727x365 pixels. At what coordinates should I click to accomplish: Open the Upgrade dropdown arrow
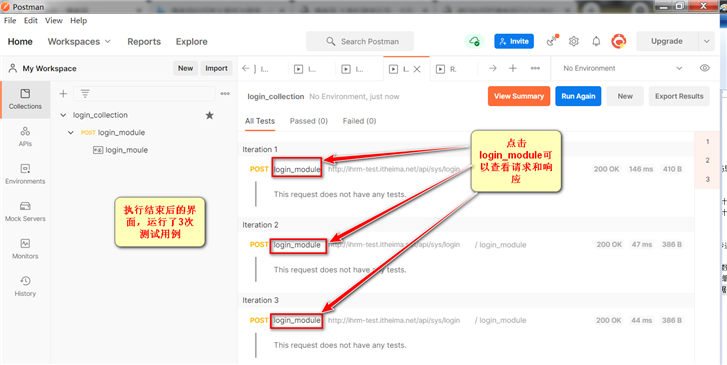click(x=706, y=41)
